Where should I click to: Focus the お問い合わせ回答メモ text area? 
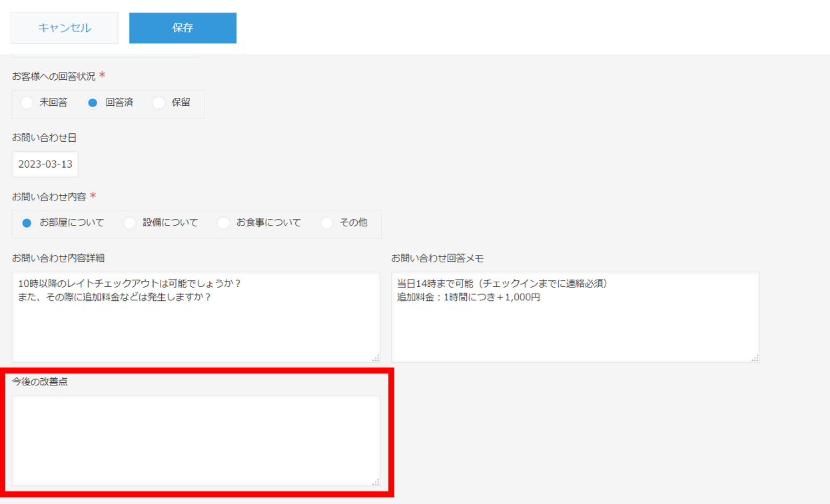[576, 317]
